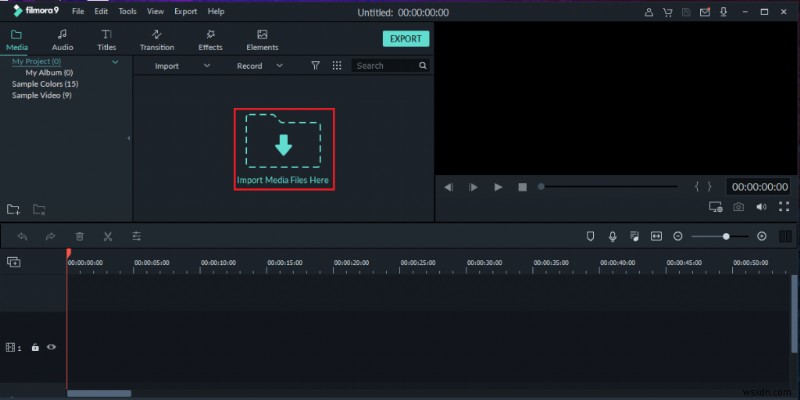Stop the preview playback
The width and height of the screenshot is (800, 400).
tap(522, 187)
